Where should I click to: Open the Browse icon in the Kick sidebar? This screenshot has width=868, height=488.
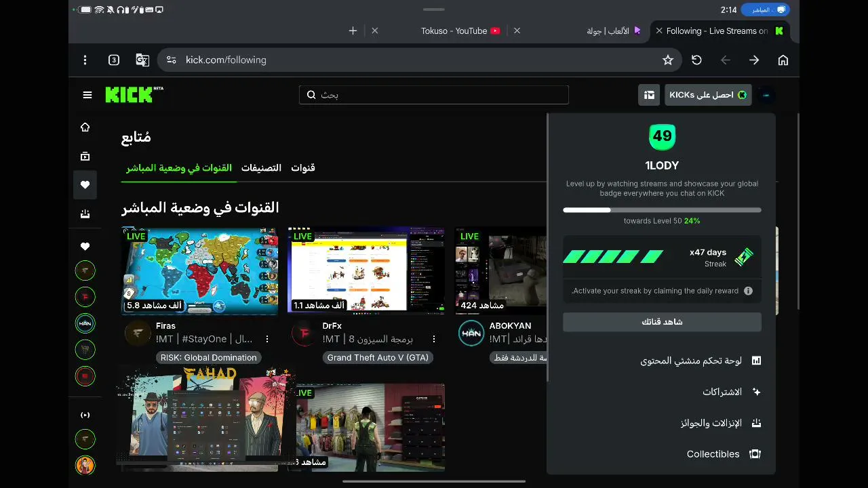coord(85,156)
